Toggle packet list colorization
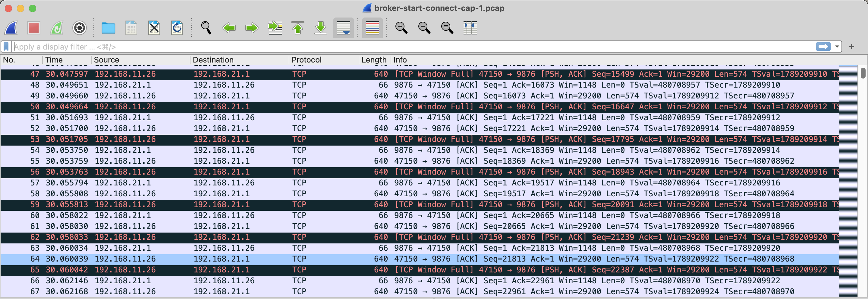Screen dimensions: 868x299 coord(372,28)
